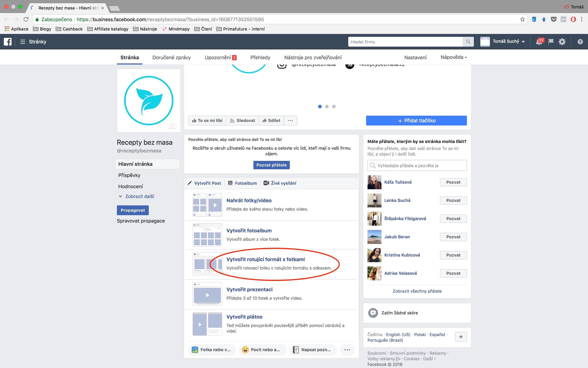This screenshot has height=368, width=588.
Task: Click the red Opera-style extension icon
Action: [x=573, y=19]
